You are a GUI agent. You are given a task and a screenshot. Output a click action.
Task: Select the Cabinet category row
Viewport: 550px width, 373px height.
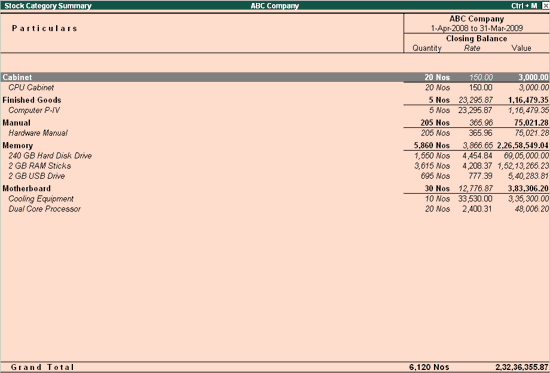(275, 77)
